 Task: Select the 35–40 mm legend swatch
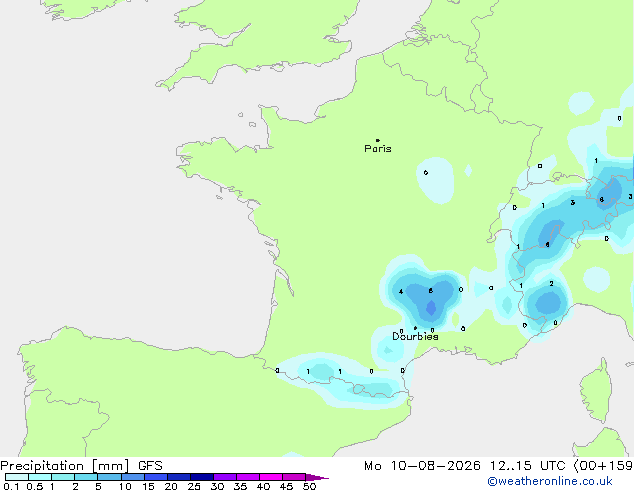point(248,477)
